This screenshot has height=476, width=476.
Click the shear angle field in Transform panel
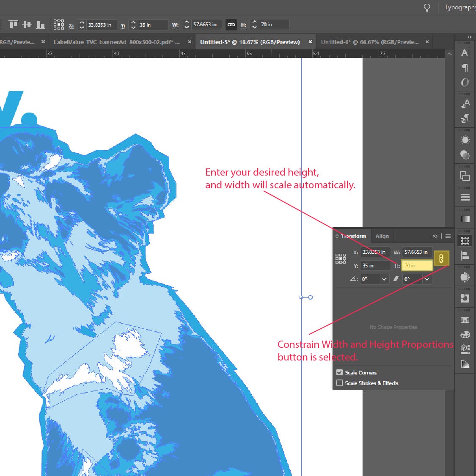tap(413, 279)
